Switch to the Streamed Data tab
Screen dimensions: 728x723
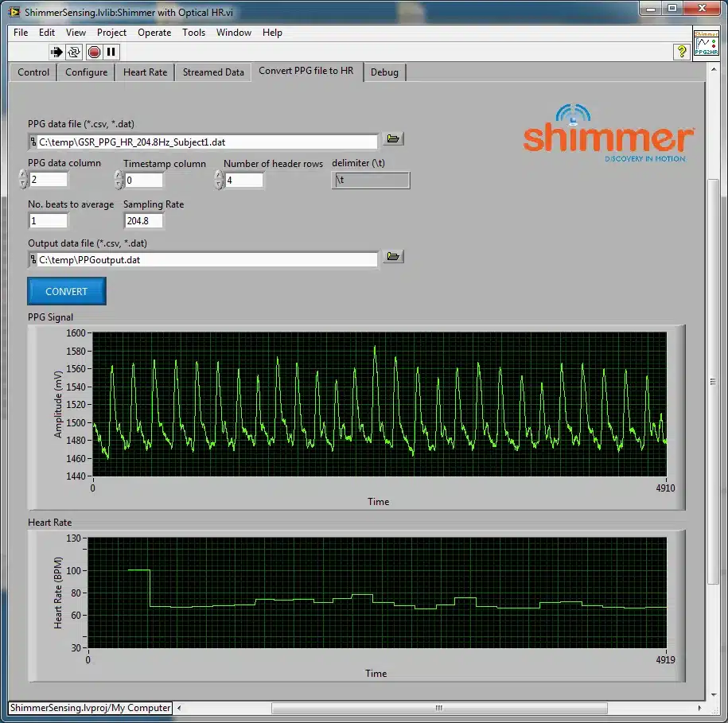[x=213, y=72]
